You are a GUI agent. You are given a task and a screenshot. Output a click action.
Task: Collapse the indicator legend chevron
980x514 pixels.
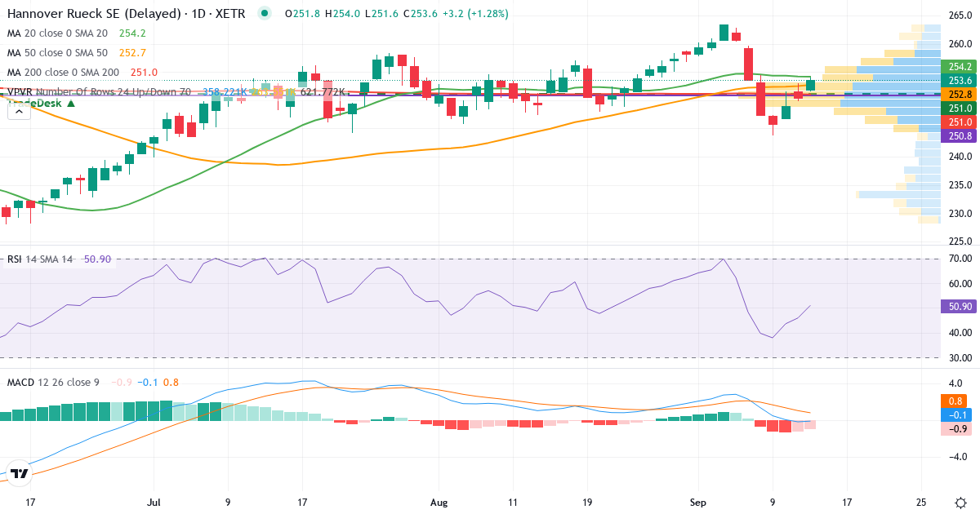tap(20, 113)
